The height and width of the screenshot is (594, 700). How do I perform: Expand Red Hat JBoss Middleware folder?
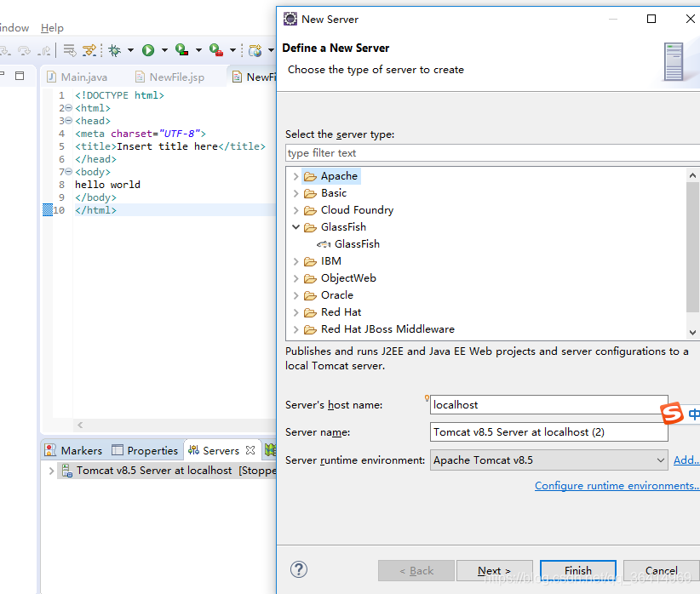[x=295, y=329]
